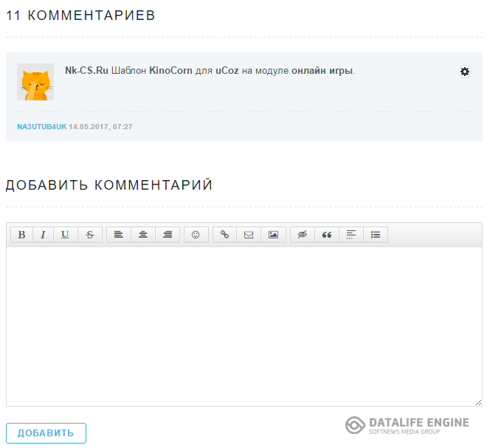487x448 pixels.
Task: Focus the comment text area
Action: click(x=244, y=326)
